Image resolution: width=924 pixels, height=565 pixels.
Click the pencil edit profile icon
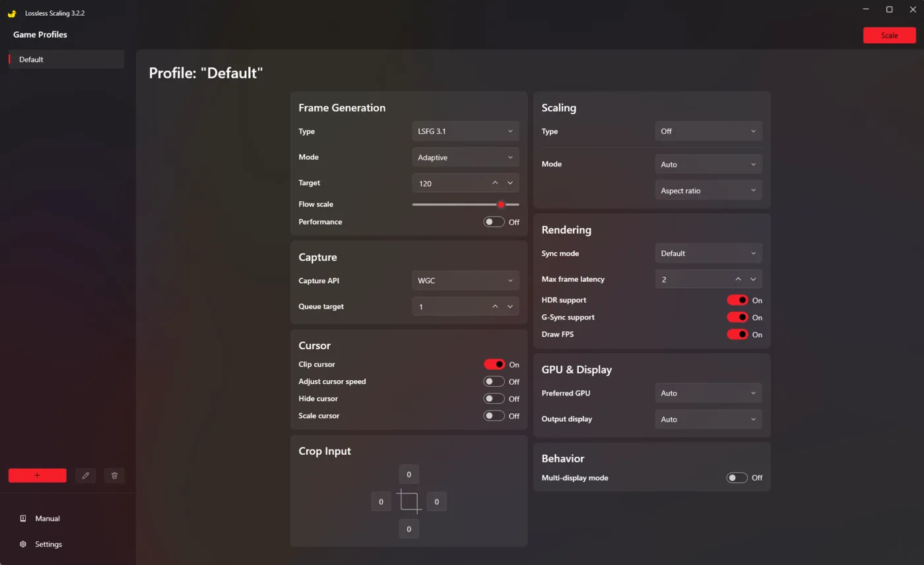(x=85, y=475)
